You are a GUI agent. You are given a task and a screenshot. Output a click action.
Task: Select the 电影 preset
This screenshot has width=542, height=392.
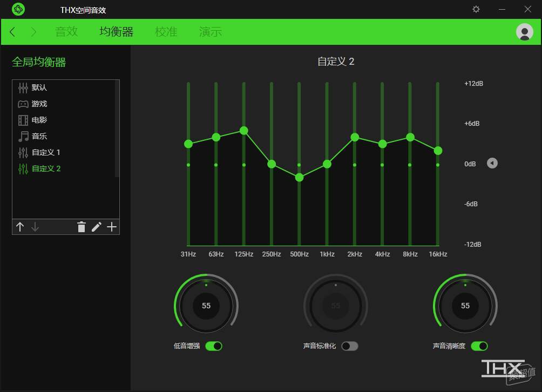[64, 120]
